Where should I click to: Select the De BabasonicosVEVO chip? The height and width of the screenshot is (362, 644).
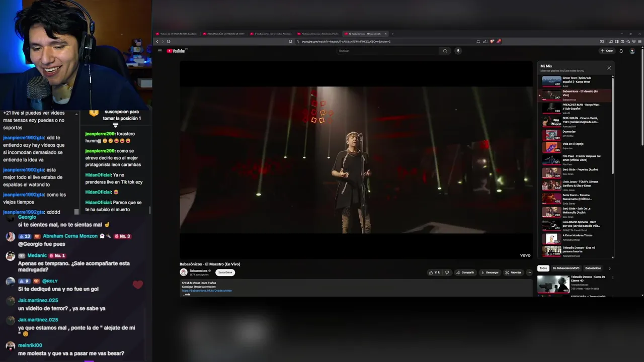pos(566,268)
